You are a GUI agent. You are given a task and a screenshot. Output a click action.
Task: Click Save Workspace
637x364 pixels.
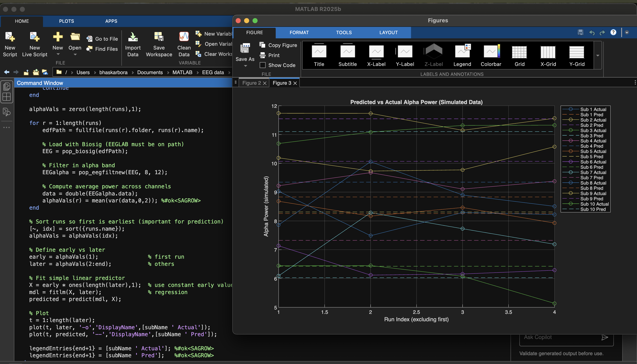[x=159, y=44]
